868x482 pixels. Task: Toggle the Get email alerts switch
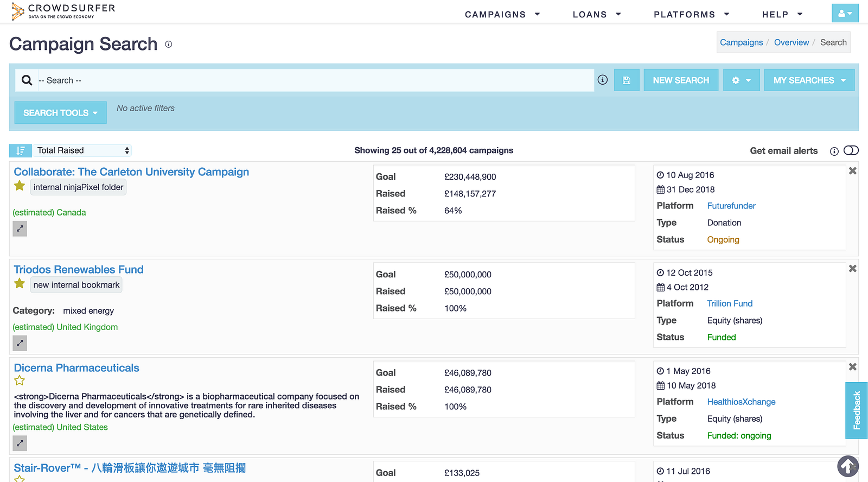851,150
